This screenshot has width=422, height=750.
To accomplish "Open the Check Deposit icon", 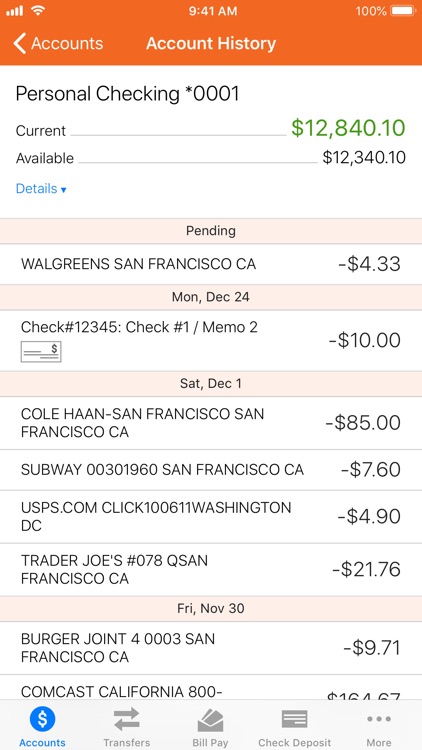I will pos(295,719).
